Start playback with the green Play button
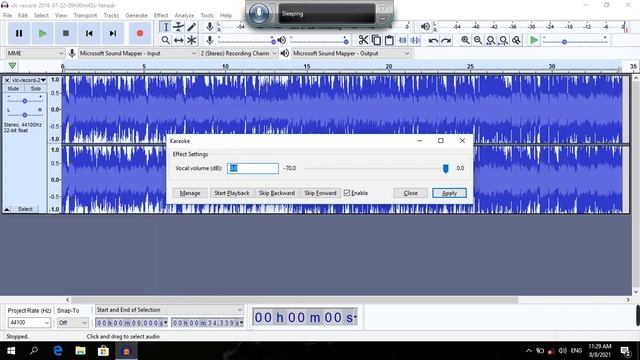Screen dimensions: 640x360 (x=42, y=33)
